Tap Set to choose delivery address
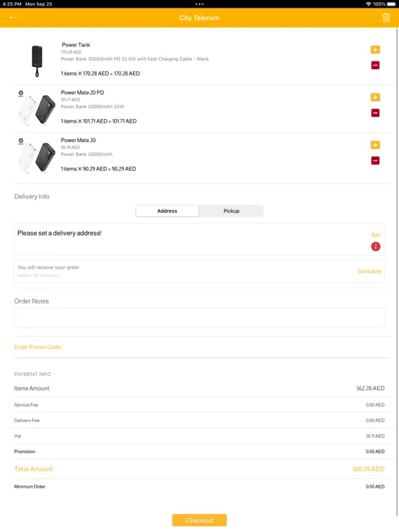Viewport: 399px width, 532px height. (375, 235)
